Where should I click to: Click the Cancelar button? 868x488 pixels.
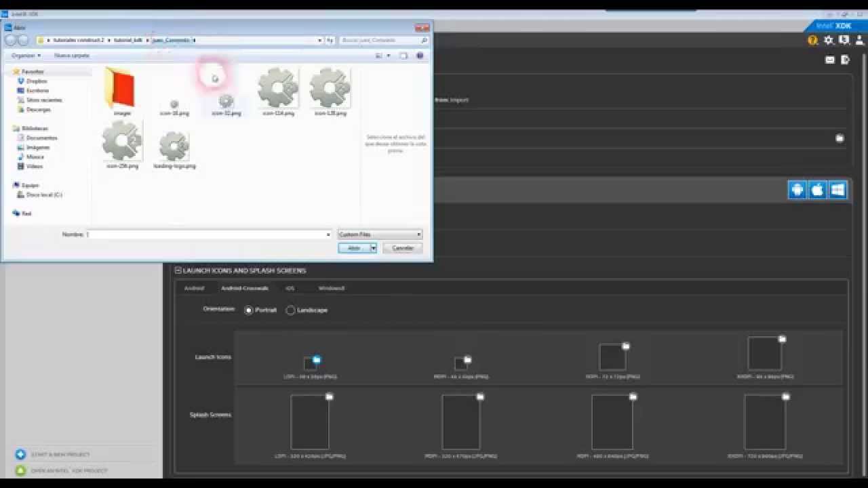[403, 248]
